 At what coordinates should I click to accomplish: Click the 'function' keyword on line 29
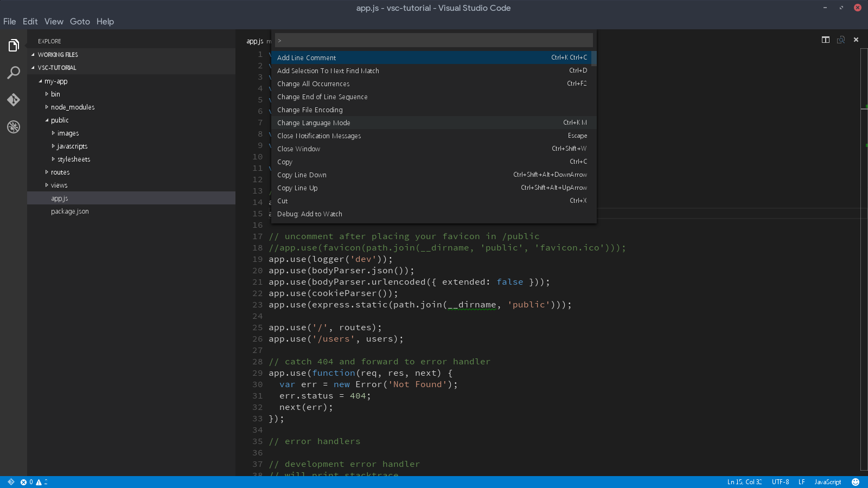tap(334, 373)
